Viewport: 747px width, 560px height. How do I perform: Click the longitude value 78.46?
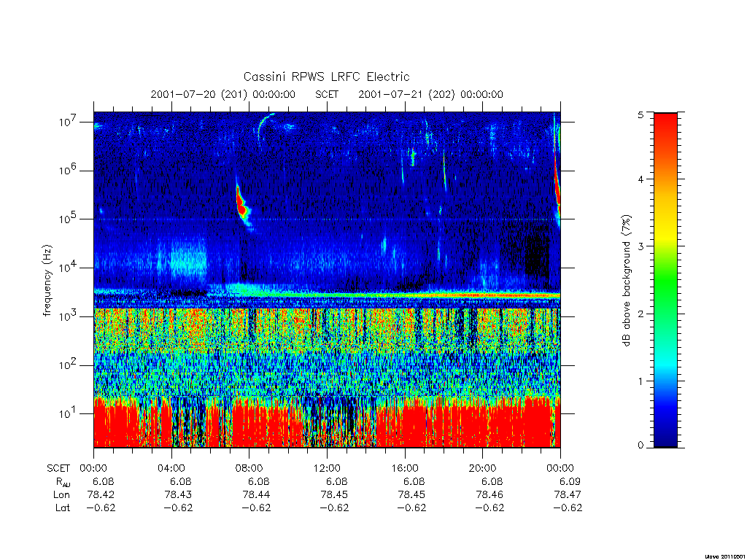(x=489, y=495)
